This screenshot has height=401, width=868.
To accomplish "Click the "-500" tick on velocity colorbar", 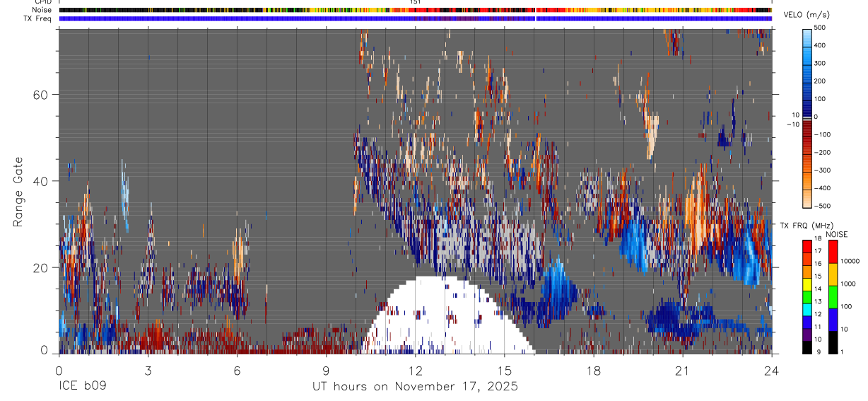I will 821,207.
